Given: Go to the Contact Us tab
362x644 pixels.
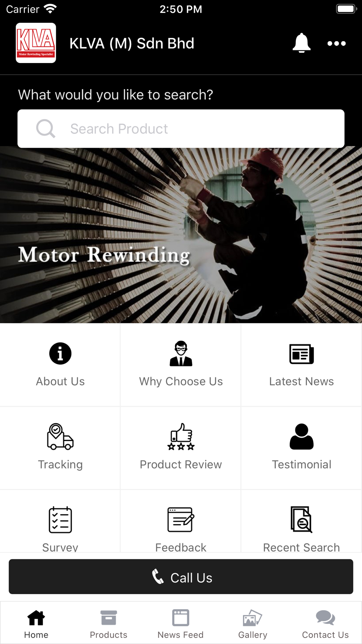Looking at the screenshot, I should [325, 624].
